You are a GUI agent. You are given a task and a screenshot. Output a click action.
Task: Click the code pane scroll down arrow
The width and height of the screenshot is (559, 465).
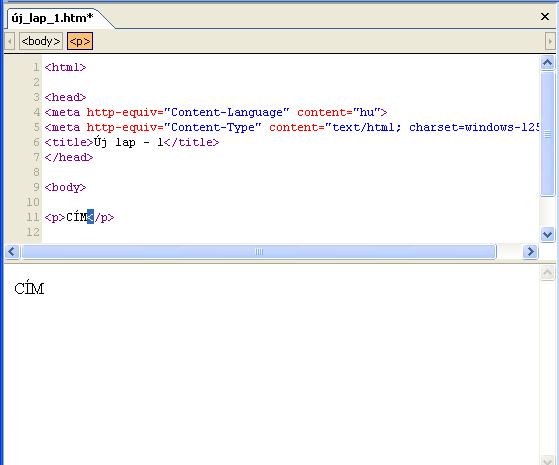click(548, 235)
